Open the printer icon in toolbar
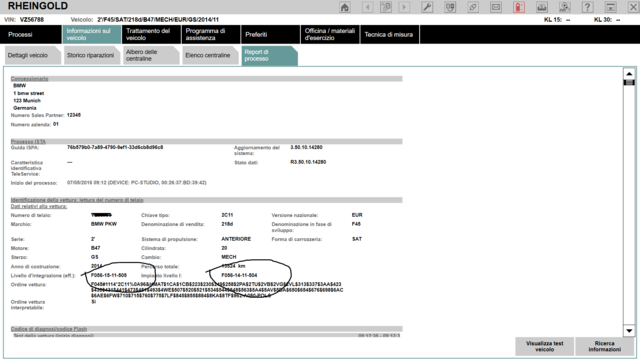640x360 pixels. point(542,7)
